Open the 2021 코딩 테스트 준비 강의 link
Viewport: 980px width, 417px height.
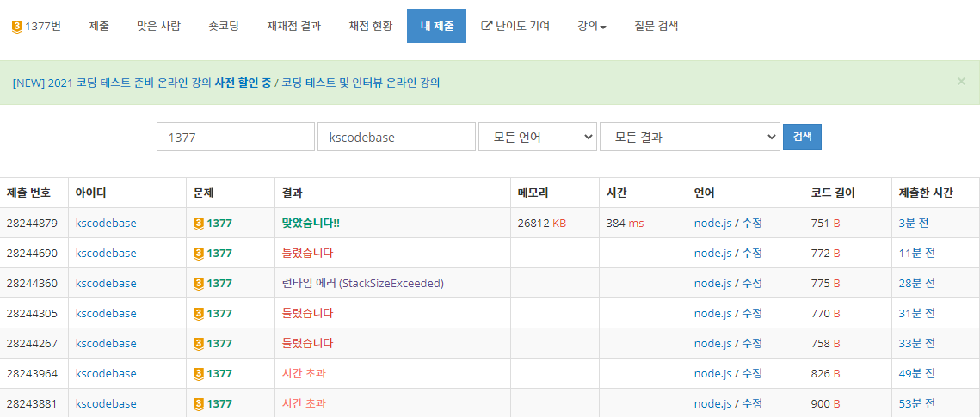click(142, 83)
